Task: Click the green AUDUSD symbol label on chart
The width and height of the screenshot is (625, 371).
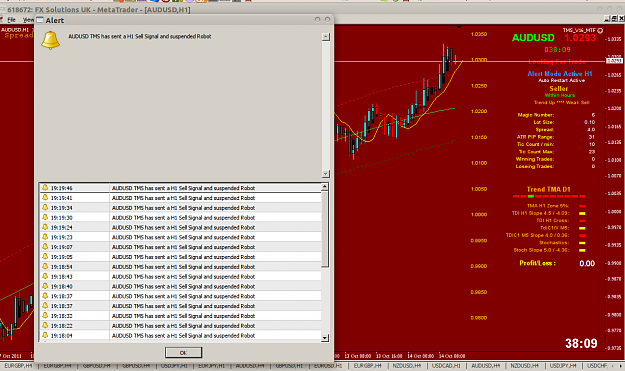Action: 533,38
